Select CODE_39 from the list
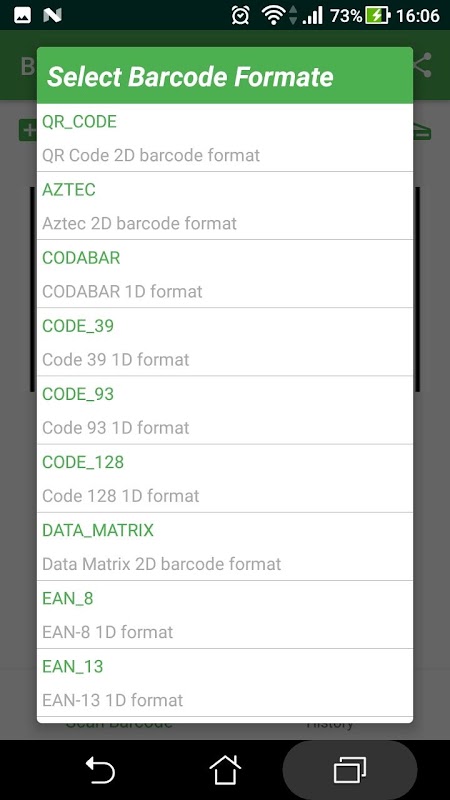Image resolution: width=450 pixels, height=800 pixels. pyautogui.click(x=224, y=342)
